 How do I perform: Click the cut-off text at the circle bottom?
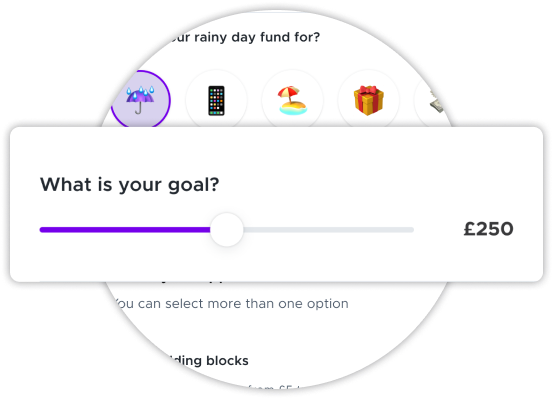272,387
